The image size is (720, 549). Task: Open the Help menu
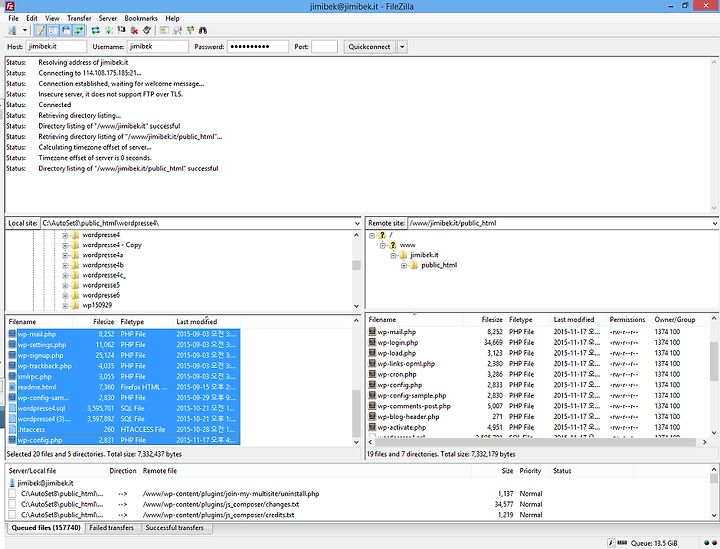pos(172,18)
